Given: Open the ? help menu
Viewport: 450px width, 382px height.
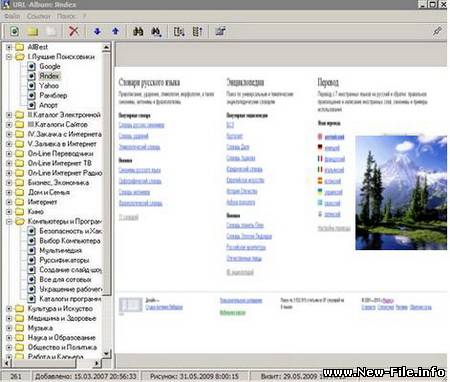Looking at the screenshot, I should [x=85, y=16].
